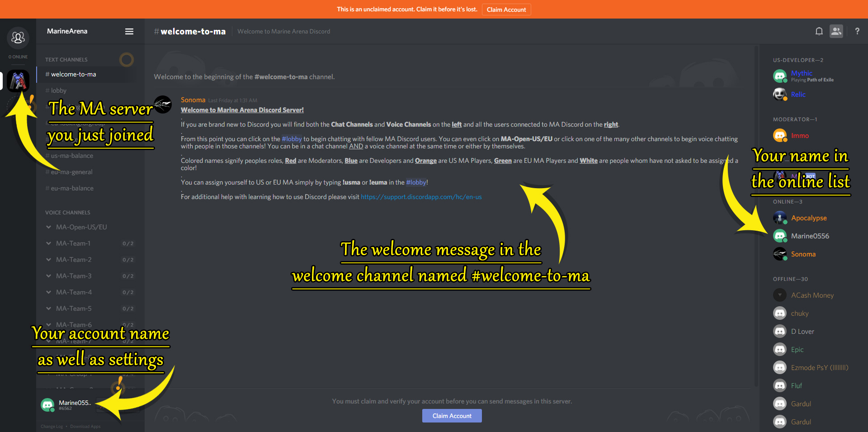This screenshot has width=868, height=432.
Task: Open the MarineArena server menu icon
Action: (129, 31)
